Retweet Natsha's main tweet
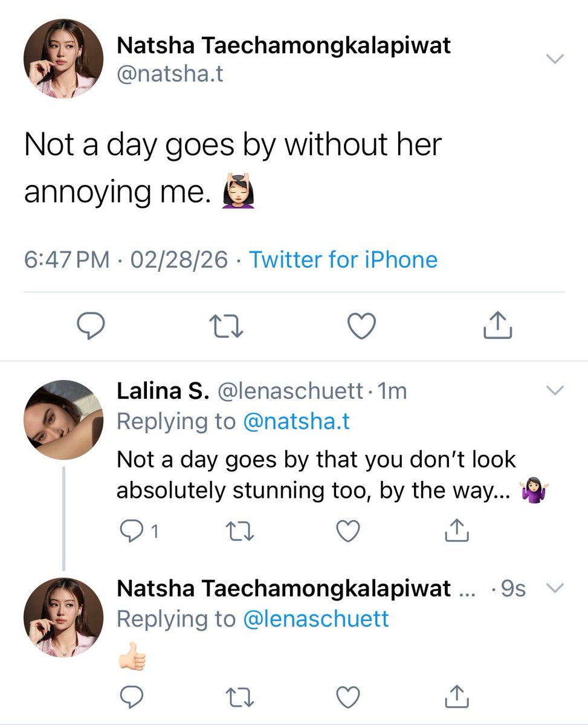Image resolution: width=588 pixels, height=725 pixels. [226, 326]
